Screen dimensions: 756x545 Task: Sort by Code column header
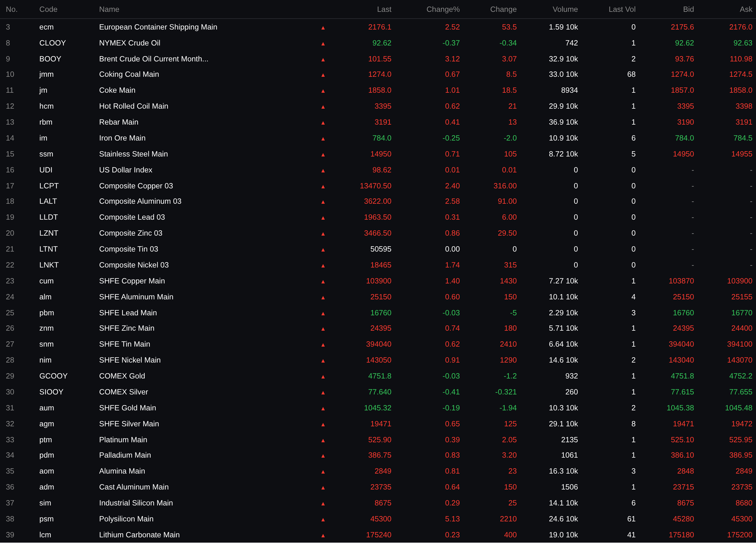pyautogui.click(x=48, y=9)
